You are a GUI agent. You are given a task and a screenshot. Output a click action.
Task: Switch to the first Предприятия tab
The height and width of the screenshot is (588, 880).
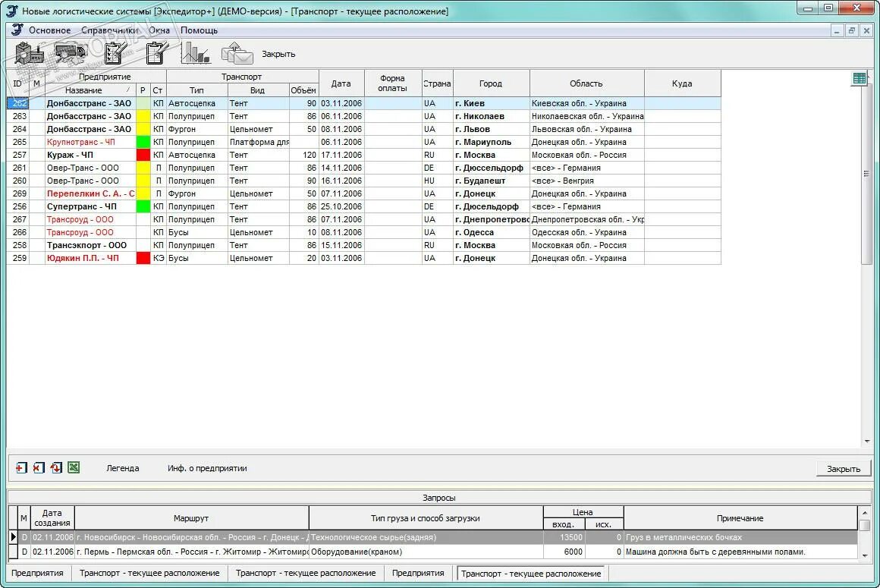point(38,573)
